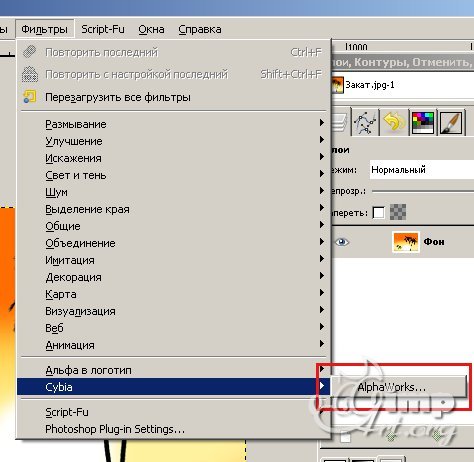The width and height of the screenshot is (474, 462).
Task: Expand the Анимация submenu arrow
Action: (322, 344)
